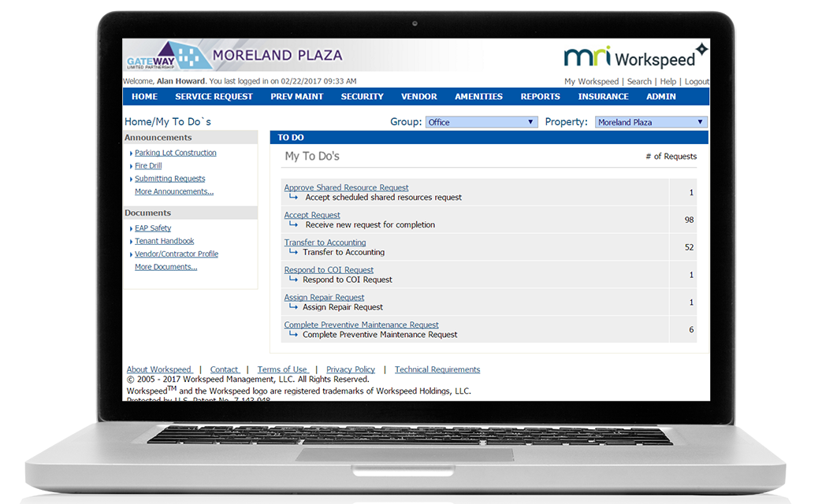Open About Workspeed footer link
Image resolution: width=833 pixels, height=504 pixels.
(159, 369)
